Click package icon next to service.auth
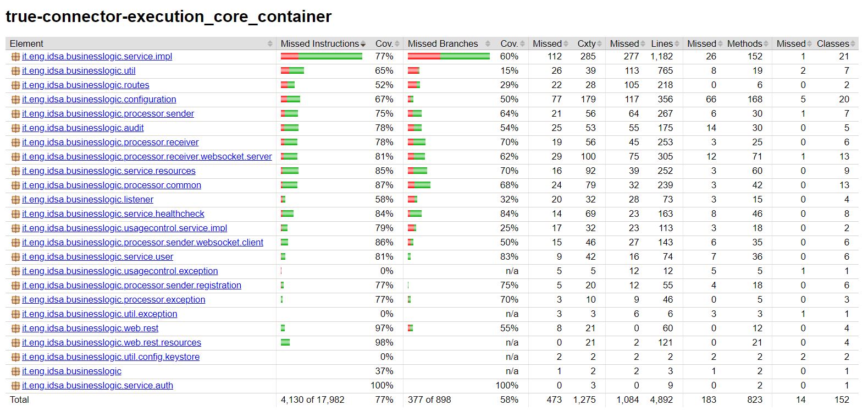 (x=15, y=386)
